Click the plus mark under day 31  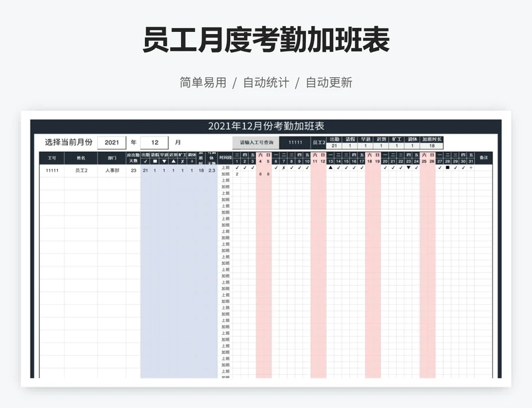pyautogui.click(x=471, y=168)
